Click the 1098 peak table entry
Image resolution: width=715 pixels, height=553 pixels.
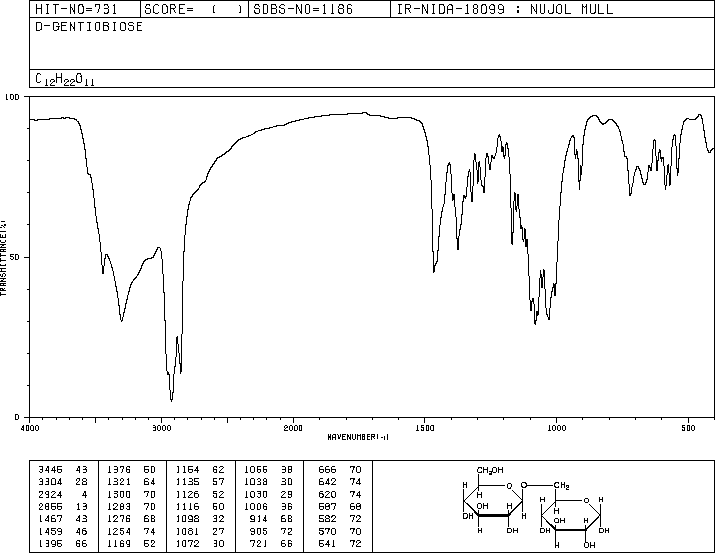pos(200,519)
